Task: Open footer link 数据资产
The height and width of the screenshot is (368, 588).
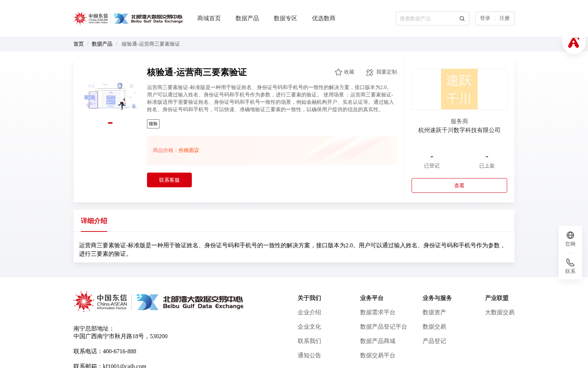Action: pos(434,312)
